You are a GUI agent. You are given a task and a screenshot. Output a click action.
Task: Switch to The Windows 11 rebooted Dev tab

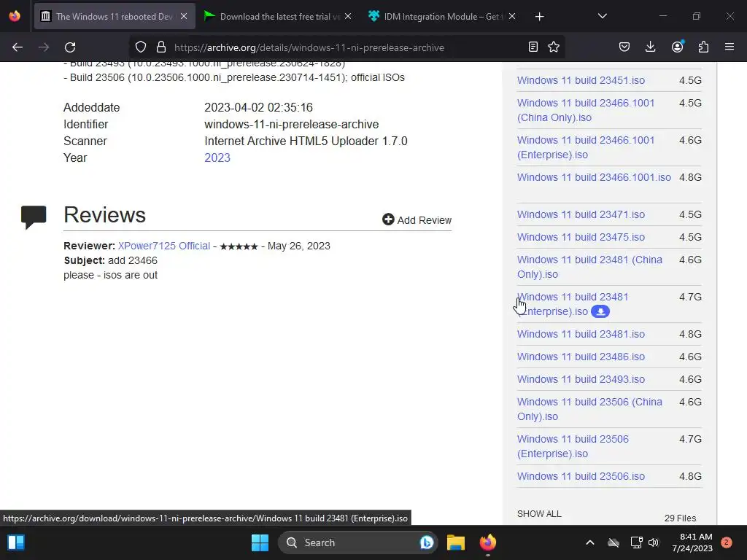[115, 17]
